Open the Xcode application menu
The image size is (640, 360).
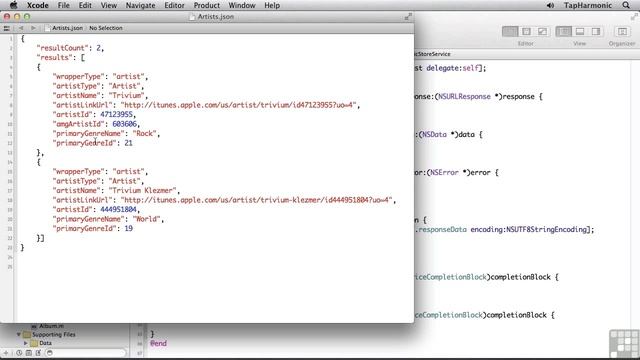point(38,5)
